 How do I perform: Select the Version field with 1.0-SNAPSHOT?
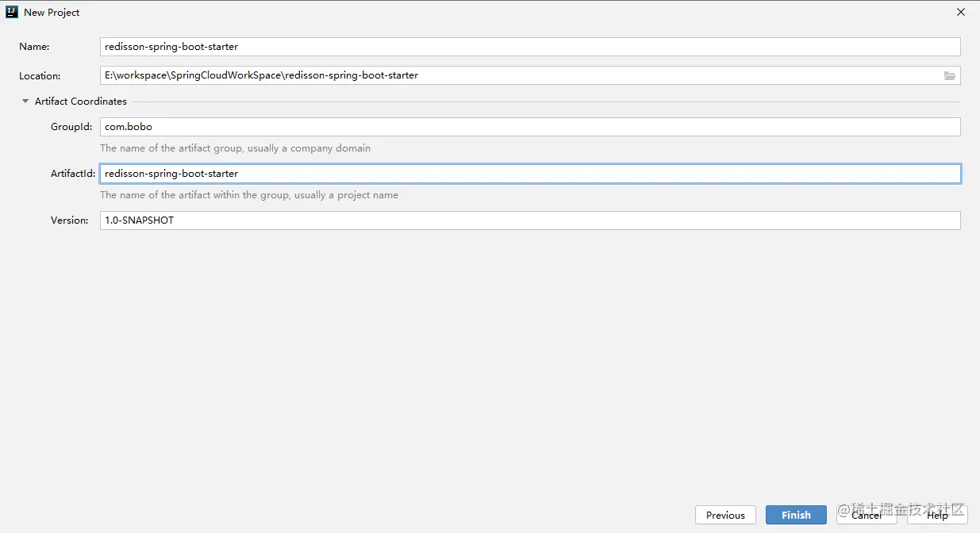(x=530, y=220)
